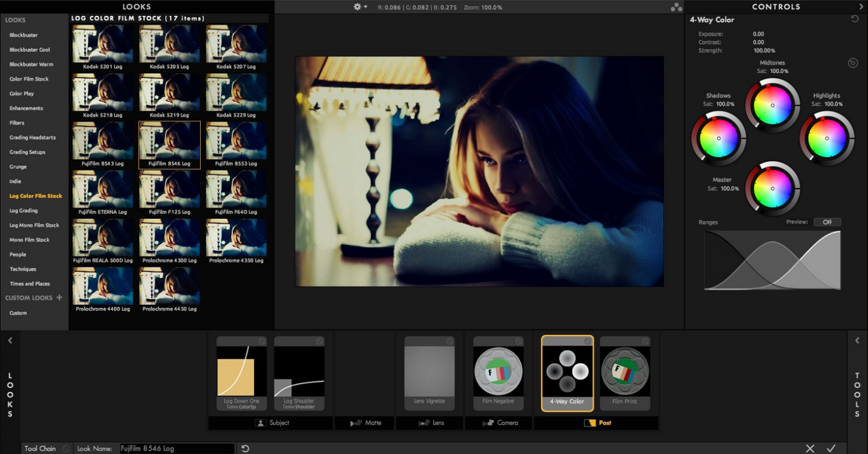Disable the 4-Way Color tool

pos(587,341)
